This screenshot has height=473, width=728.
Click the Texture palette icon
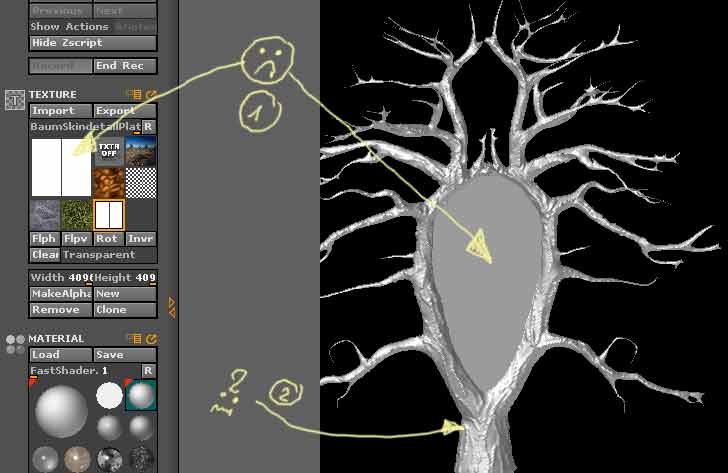pyautogui.click(x=15, y=100)
